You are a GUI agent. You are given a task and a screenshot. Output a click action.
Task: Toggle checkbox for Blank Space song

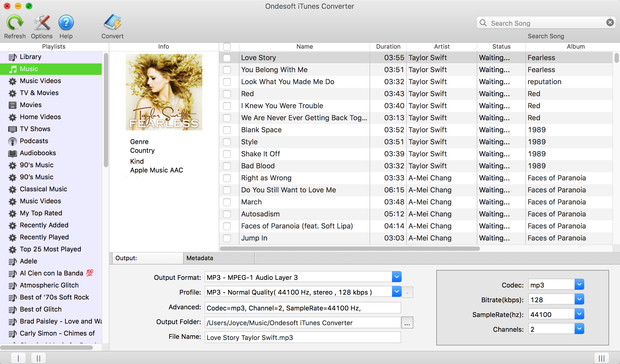click(227, 129)
